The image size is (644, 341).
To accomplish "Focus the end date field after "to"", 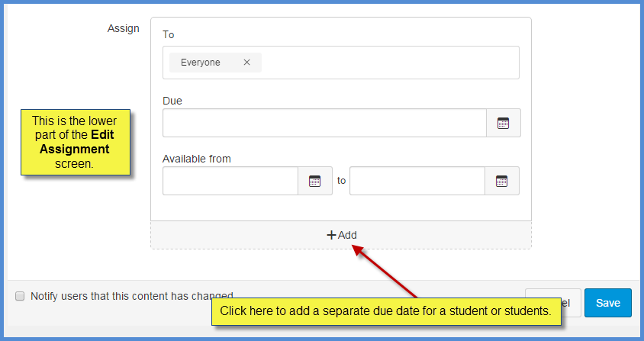I will (x=417, y=181).
